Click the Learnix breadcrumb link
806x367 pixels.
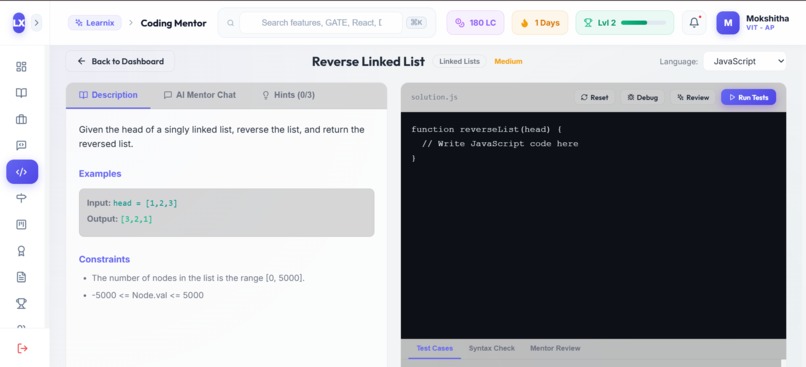(95, 23)
